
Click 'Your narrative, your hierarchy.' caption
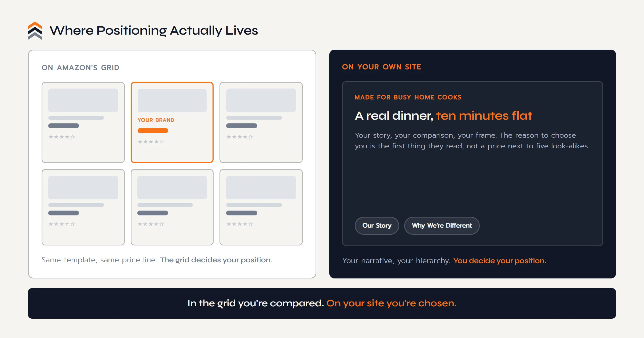click(396, 261)
